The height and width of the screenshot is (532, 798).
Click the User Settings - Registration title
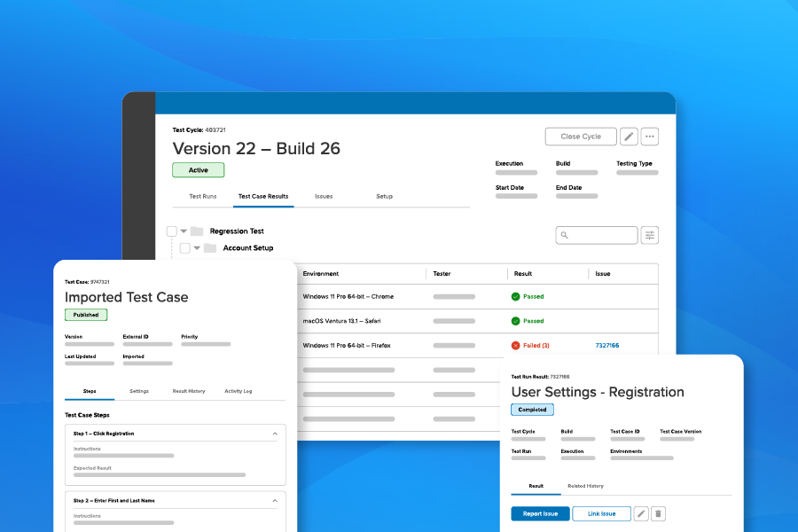click(598, 392)
